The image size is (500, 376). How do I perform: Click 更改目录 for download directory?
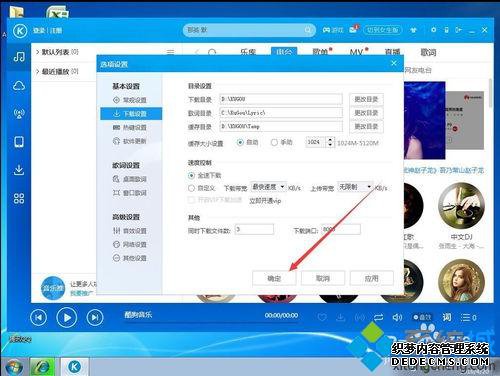tap(366, 99)
